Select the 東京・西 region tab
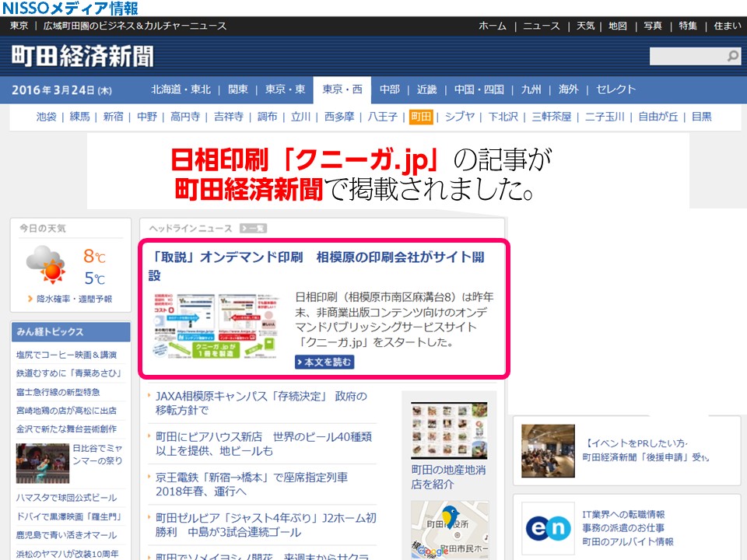 tap(342, 89)
